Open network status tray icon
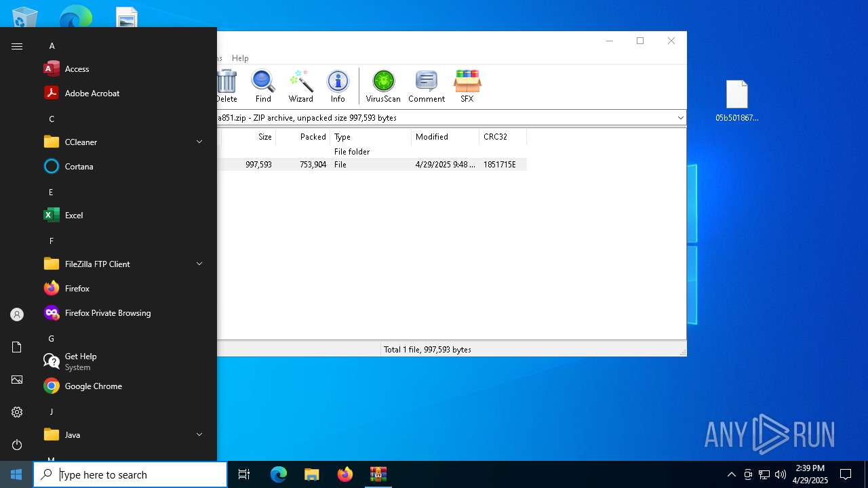Viewport: 868px width, 488px height. pyautogui.click(x=764, y=474)
